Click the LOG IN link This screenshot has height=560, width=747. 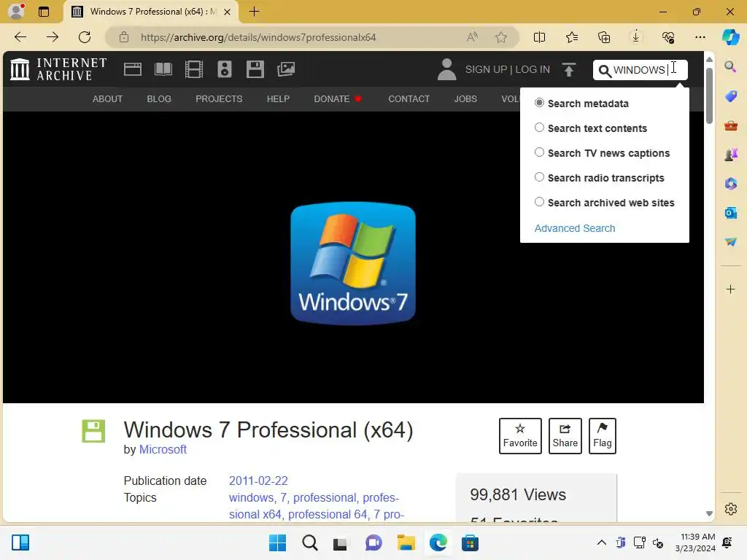[x=532, y=69]
